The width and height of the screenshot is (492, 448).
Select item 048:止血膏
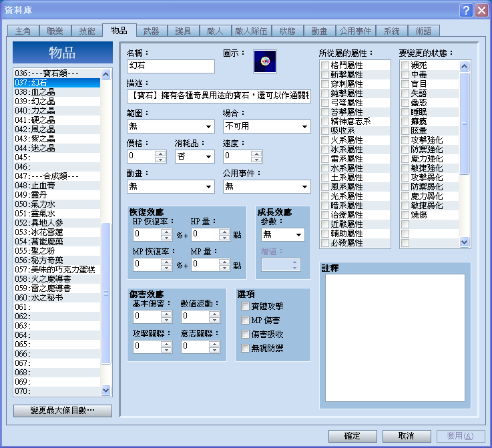click(57, 186)
